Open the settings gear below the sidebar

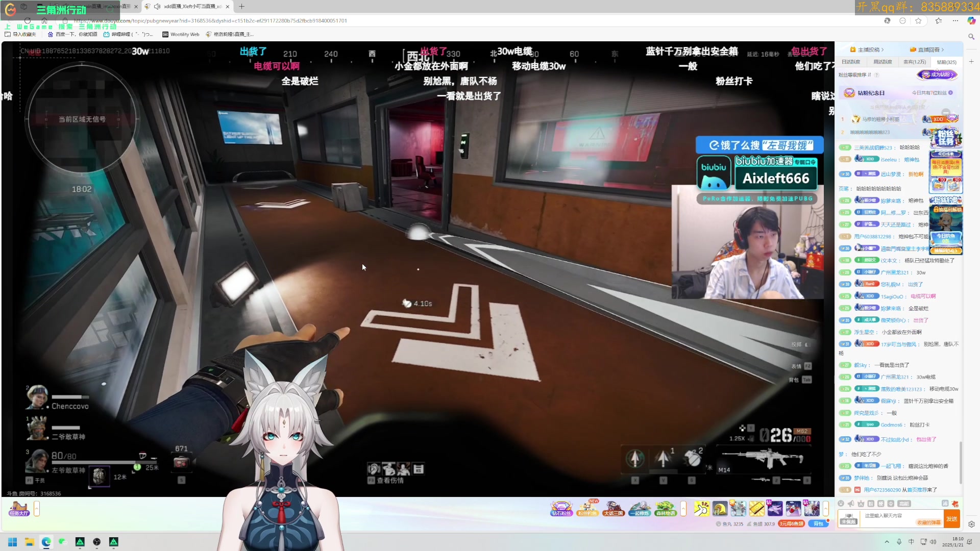[x=971, y=524]
